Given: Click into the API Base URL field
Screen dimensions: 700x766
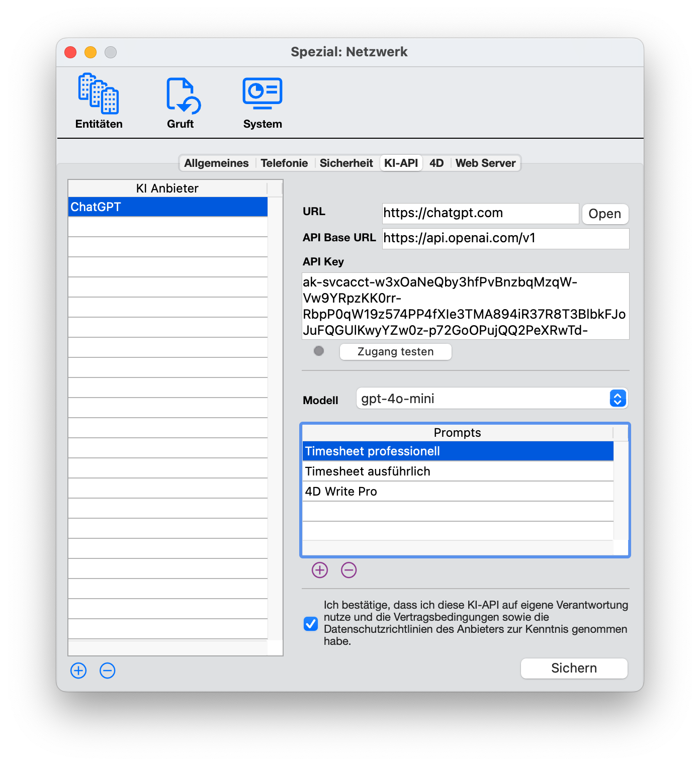Looking at the screenshot, I should click(x=505, y=238).
